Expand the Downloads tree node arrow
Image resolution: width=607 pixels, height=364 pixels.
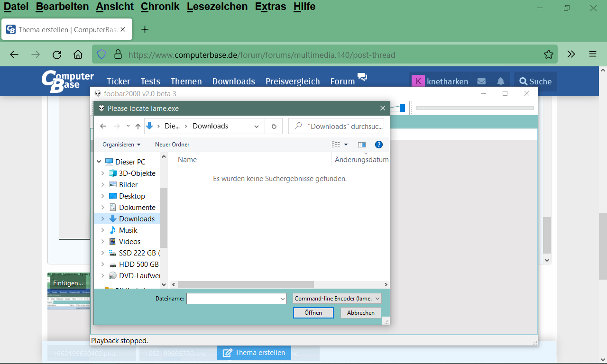[x=102, y=218]
